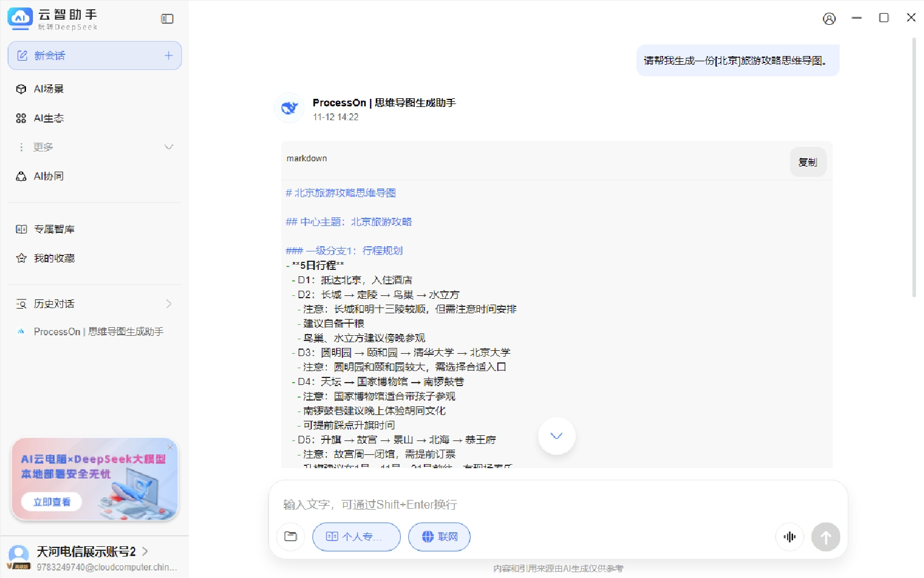The image size is (924, 578).
Task: Close the AI云电脑 promotional banner
Action: point(170,447)
